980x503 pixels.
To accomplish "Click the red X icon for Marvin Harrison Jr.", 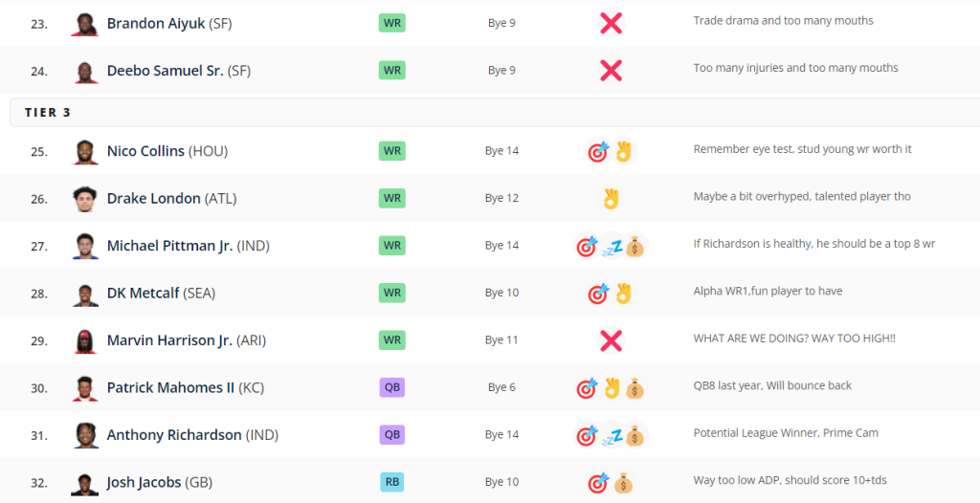I will pos(611,340).
